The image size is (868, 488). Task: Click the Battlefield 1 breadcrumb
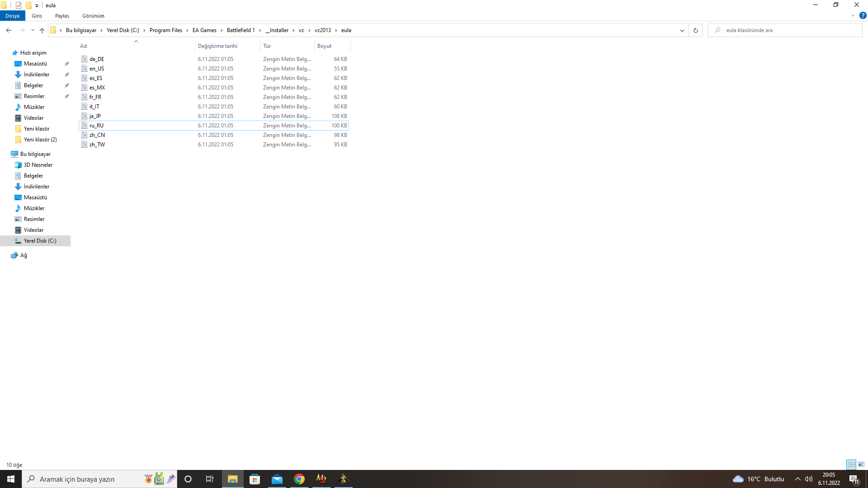241,30
